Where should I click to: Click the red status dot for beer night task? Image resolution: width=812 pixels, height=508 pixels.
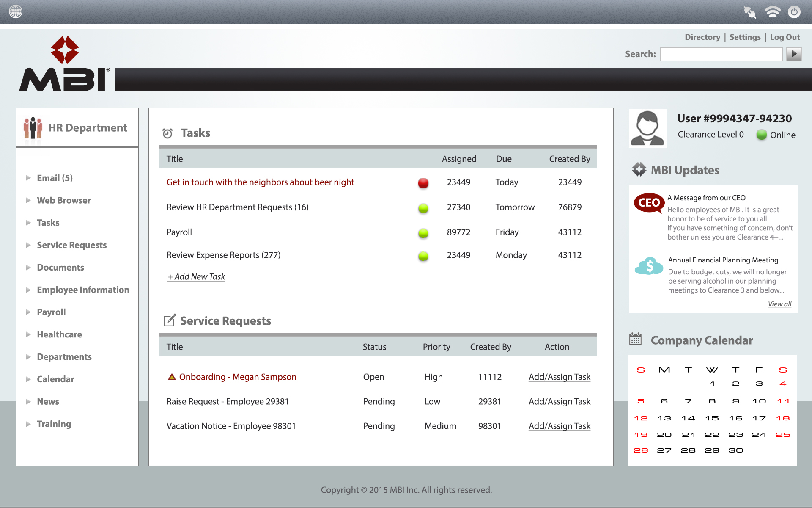tap(423, 183)
